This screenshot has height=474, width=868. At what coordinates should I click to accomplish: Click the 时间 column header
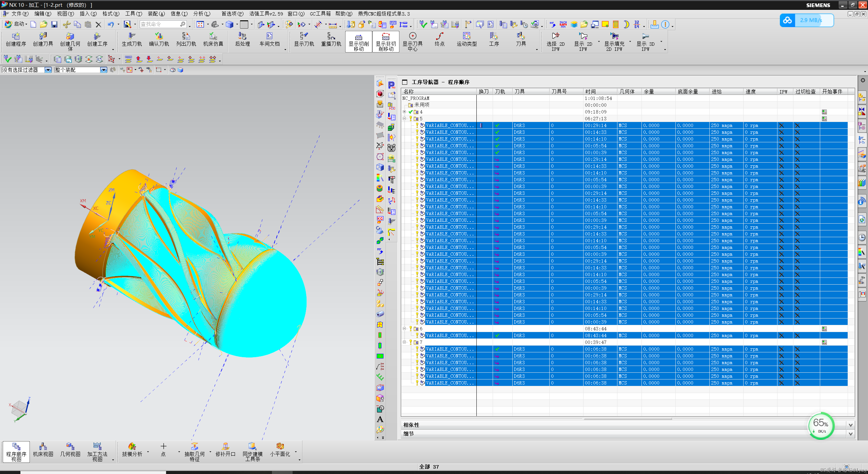(600, 91)
